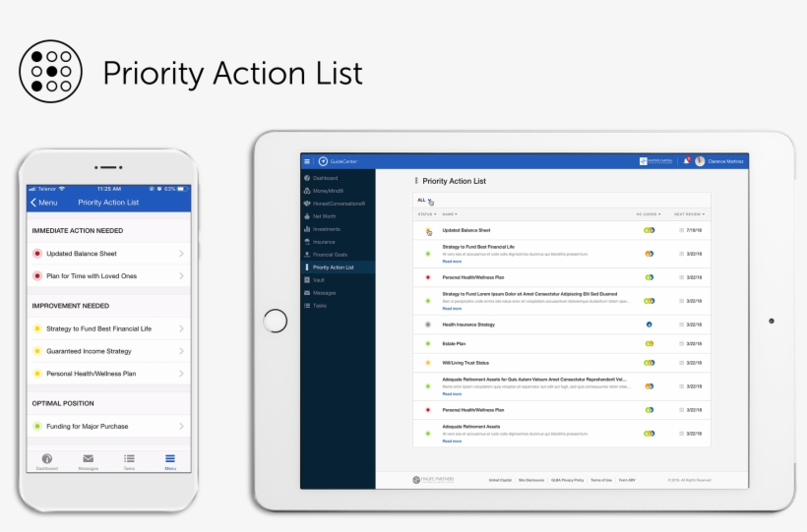Expand the ALL filter dropdown

424,201
